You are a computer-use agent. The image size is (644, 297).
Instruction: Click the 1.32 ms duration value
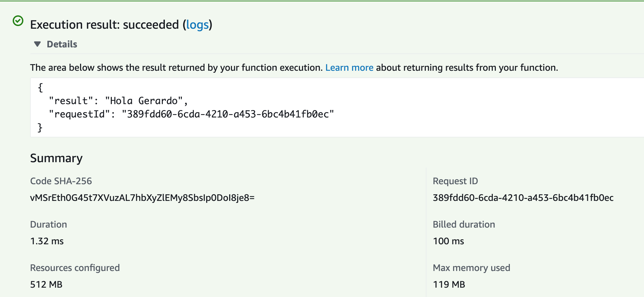47,241
